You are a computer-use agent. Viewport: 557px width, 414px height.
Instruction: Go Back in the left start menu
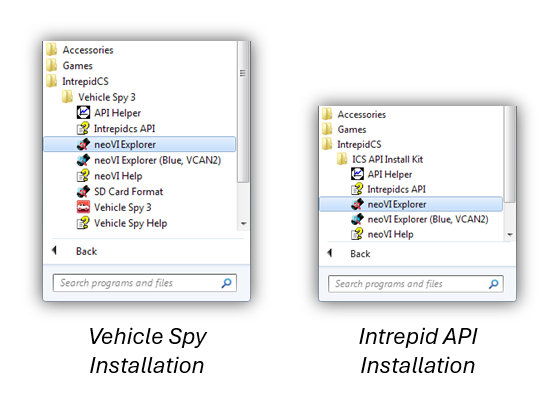pos(75,251)
